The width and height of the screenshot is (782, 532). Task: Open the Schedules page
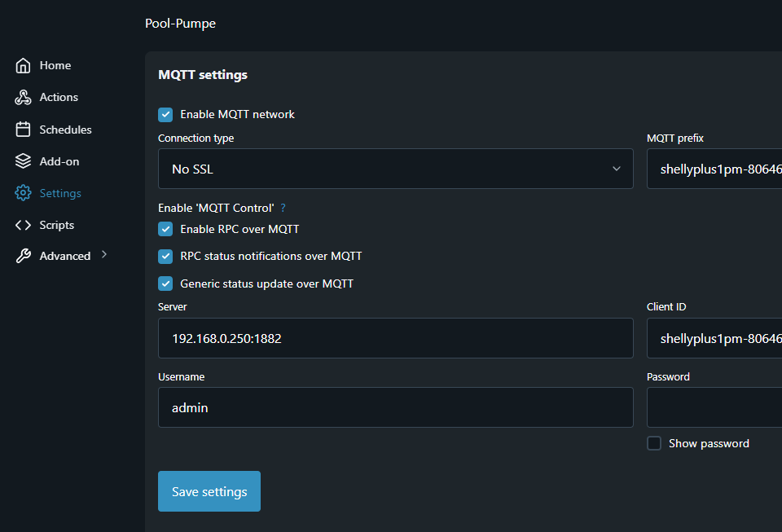65,130
